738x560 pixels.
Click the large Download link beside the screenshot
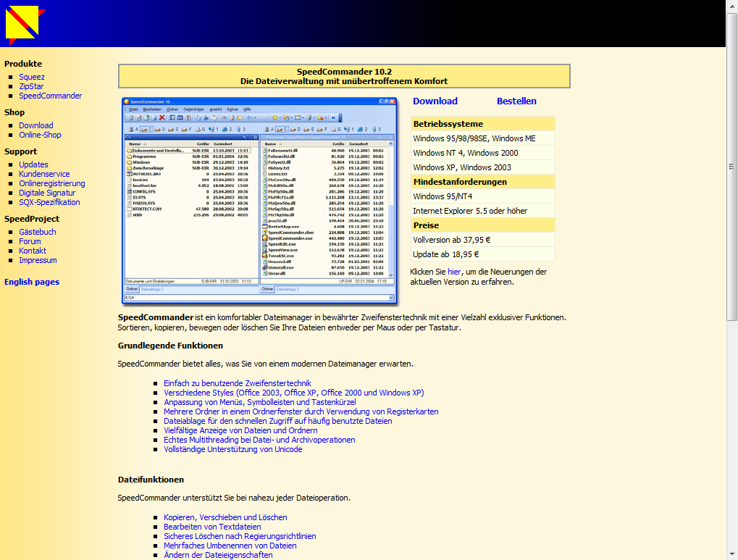point(435,101)
